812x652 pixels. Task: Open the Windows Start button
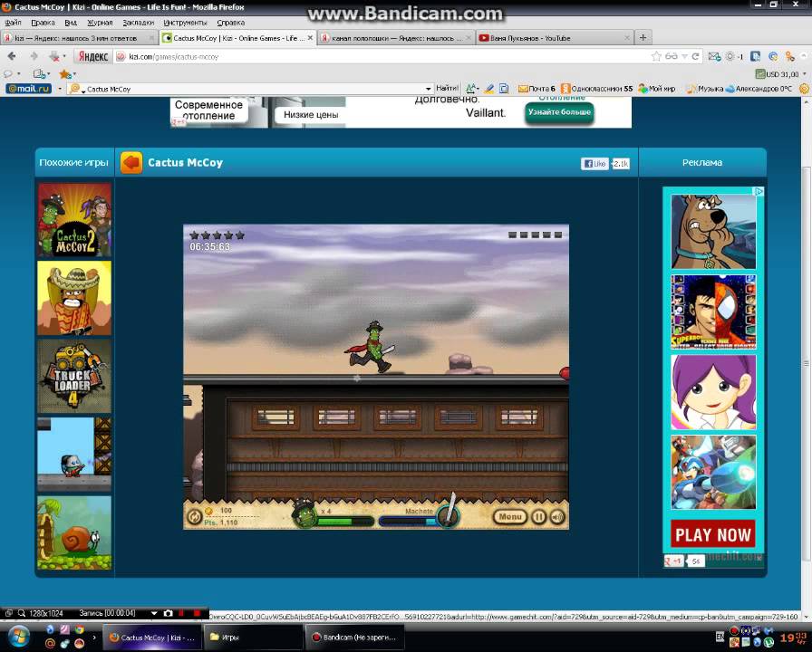click(x=19, y=637)
